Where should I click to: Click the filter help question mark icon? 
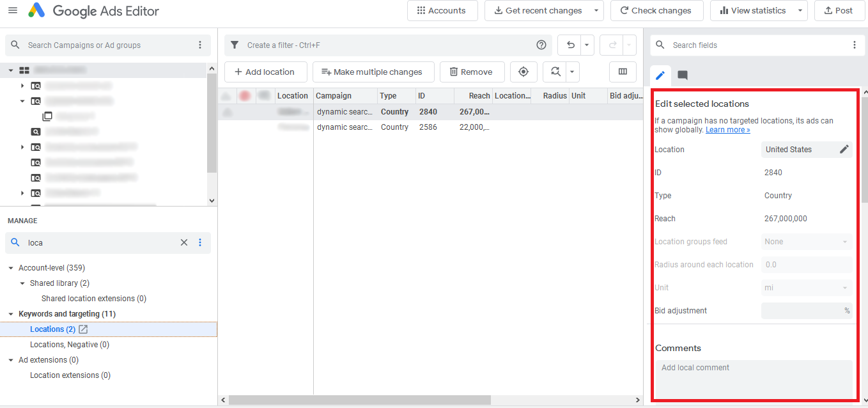[541, 45]
